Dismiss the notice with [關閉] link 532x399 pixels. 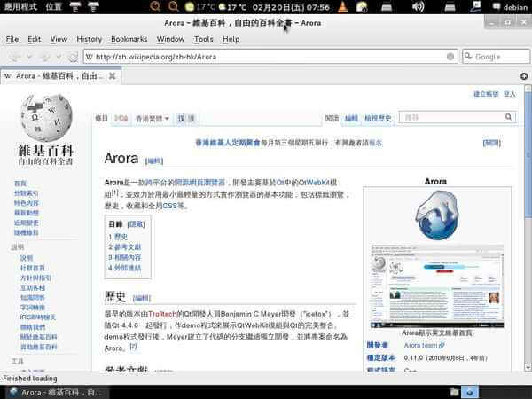tap(491, 143)
